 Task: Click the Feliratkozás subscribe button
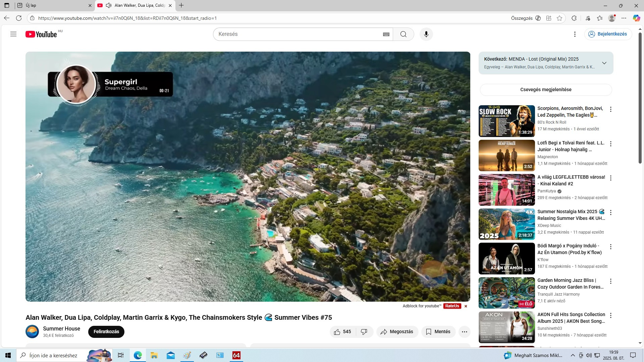click(x=106, y=331)
